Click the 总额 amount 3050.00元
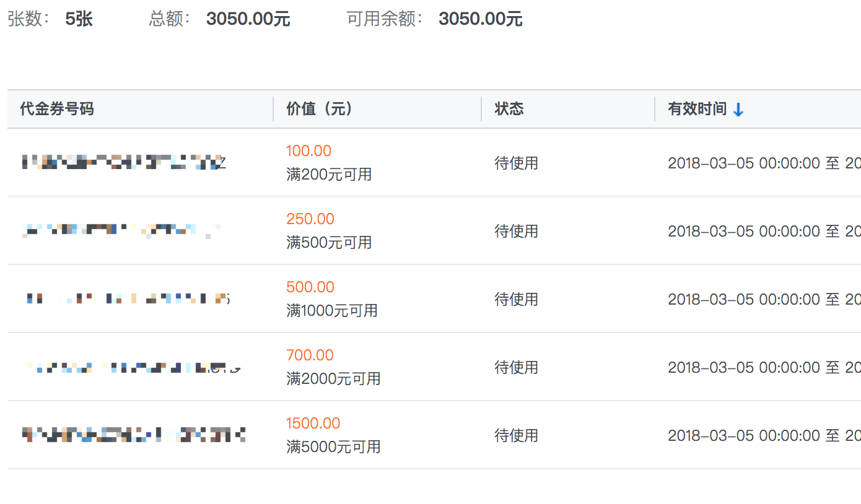The width and height of the screenshot is (861, 504). (x=248, y=19)
